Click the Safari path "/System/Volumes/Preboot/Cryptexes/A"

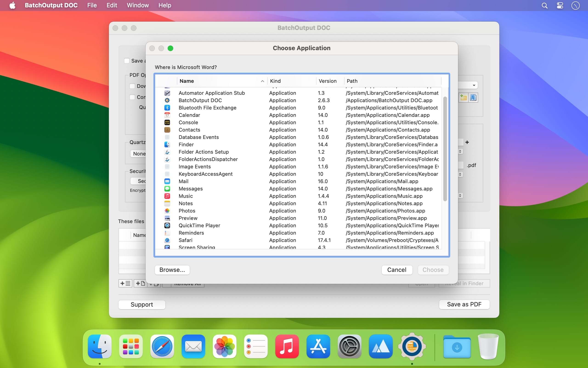click(392, 240)
